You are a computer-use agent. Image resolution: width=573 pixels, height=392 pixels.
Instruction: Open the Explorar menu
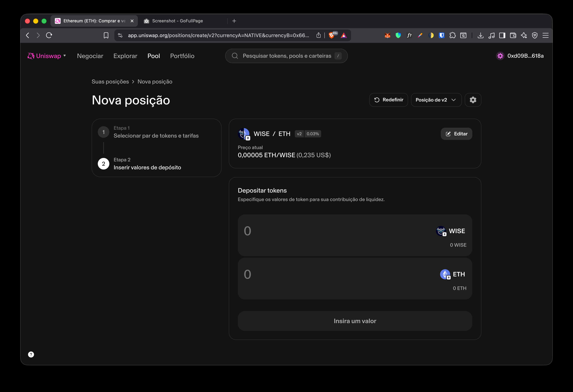pos(125,56)
